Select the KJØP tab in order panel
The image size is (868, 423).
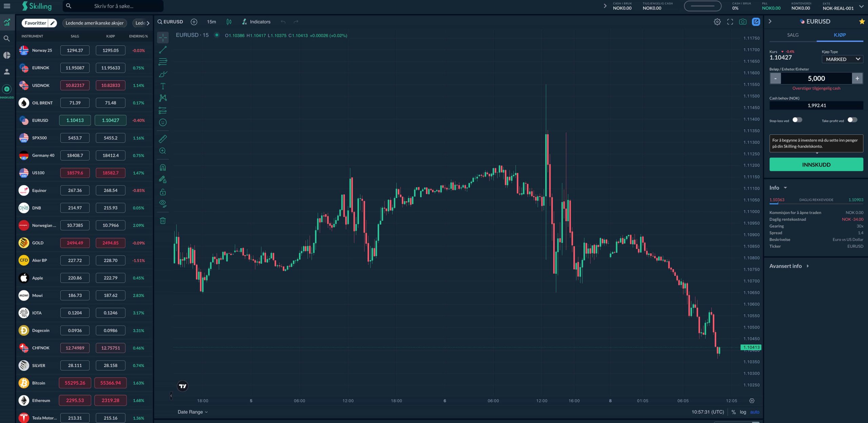click(840, 35)
